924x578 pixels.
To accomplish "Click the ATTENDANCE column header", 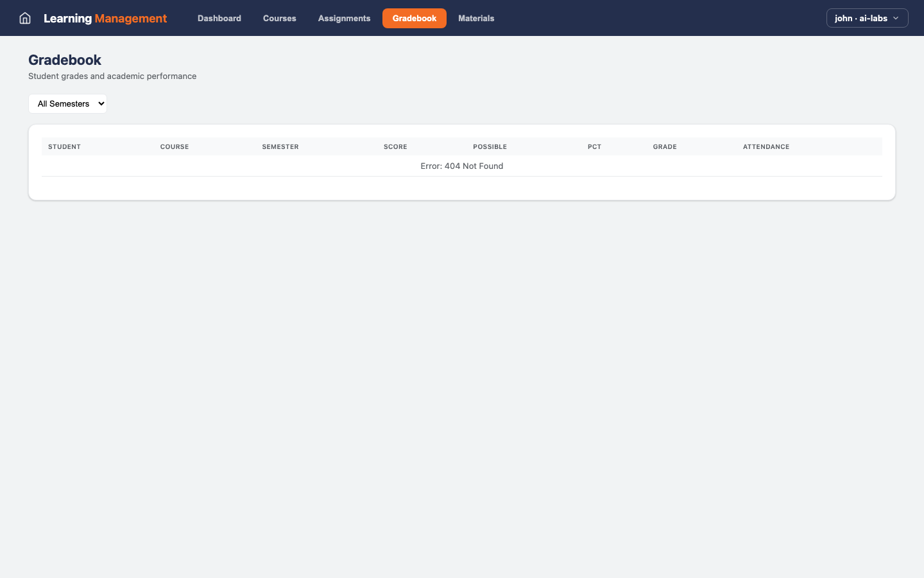I will pos(766,146).
